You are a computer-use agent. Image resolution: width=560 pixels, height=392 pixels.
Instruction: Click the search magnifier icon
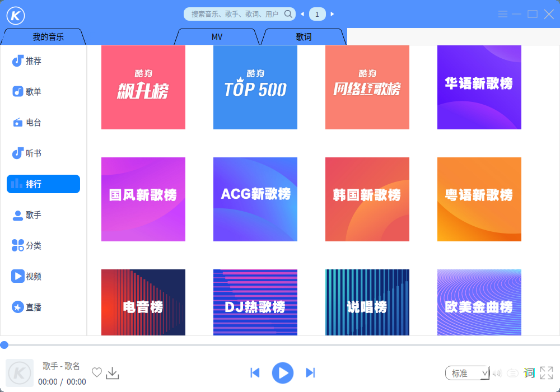(x=288, y=14)
